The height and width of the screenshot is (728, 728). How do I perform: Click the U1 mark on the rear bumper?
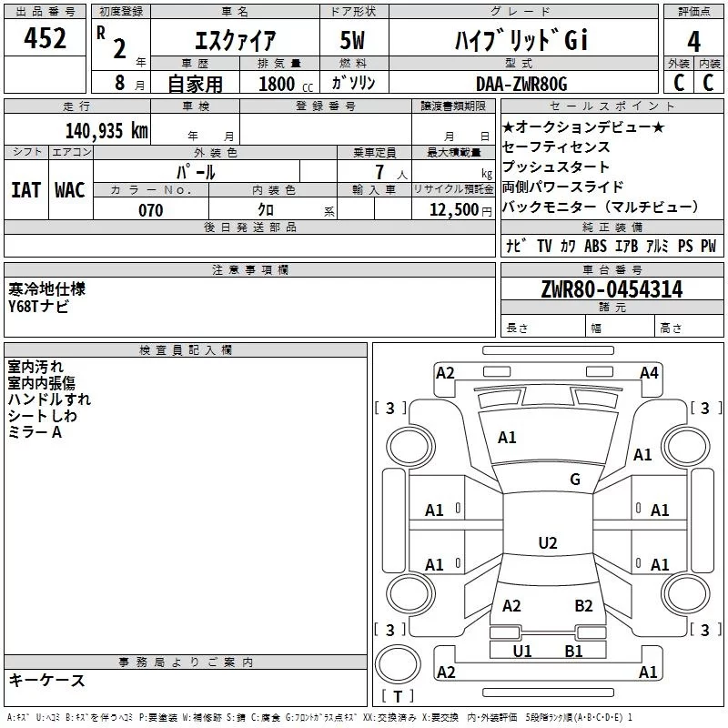click(x=521, y=651)
